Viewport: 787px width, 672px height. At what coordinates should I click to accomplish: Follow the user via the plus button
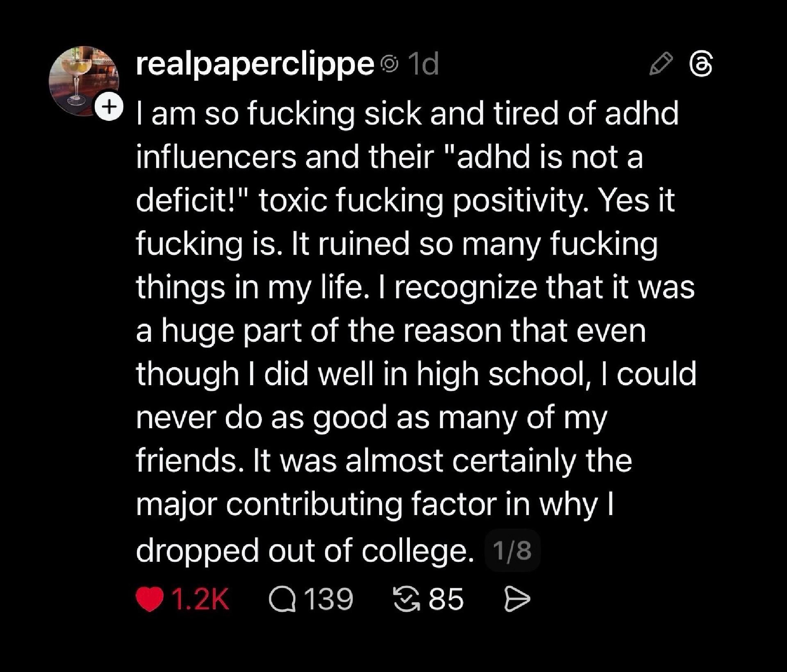coord(109,107)
